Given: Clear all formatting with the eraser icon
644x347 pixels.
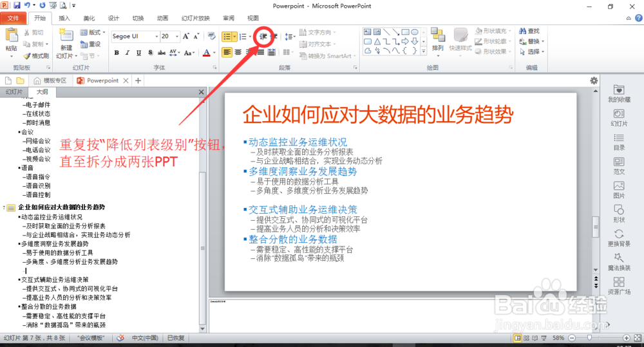Looking at the screenshot, I should click(x=211, y=36).
